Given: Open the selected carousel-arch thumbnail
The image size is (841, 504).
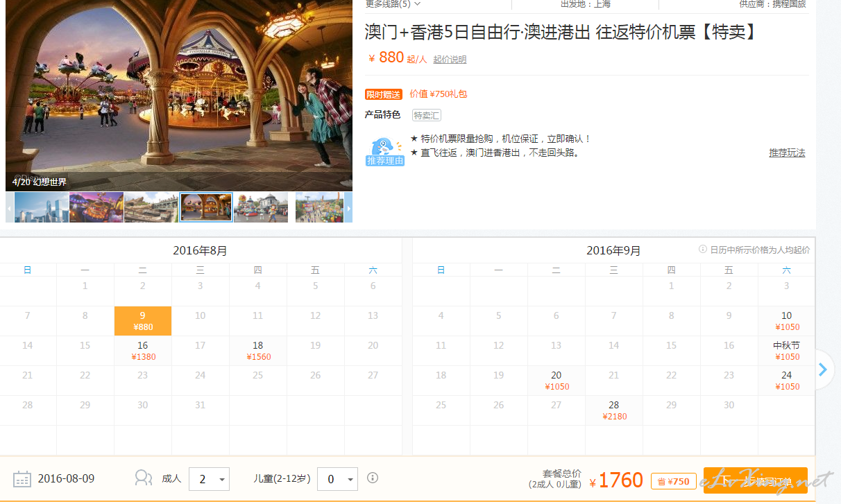Looking at the screenshot, I should tap(206, 207).
